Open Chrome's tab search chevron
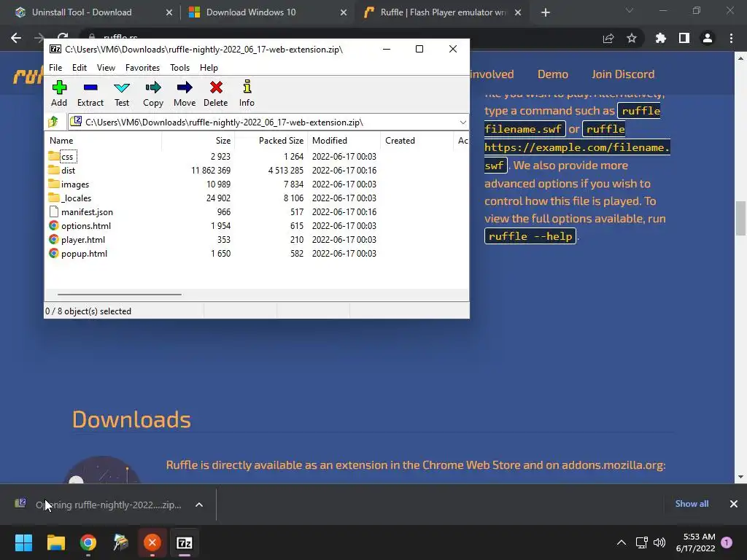The width and height of the screenshot is (747, 560). click(x=630, y=10)
